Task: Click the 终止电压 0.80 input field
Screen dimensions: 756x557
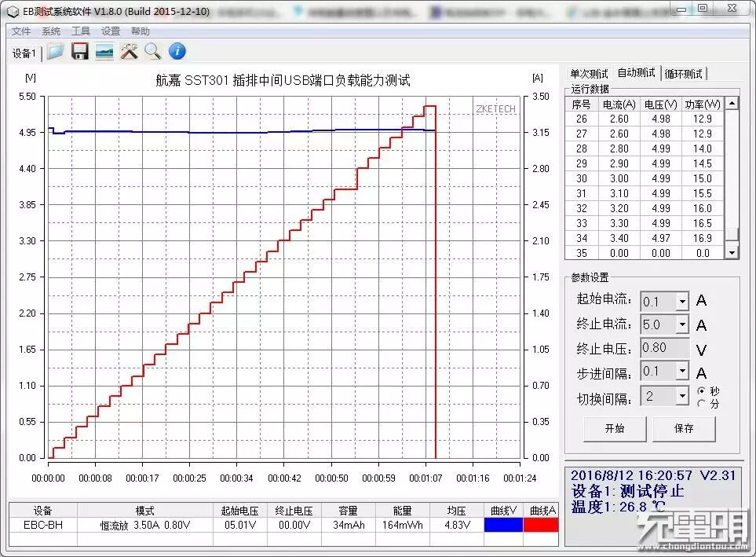Action: tap(664, 348)
